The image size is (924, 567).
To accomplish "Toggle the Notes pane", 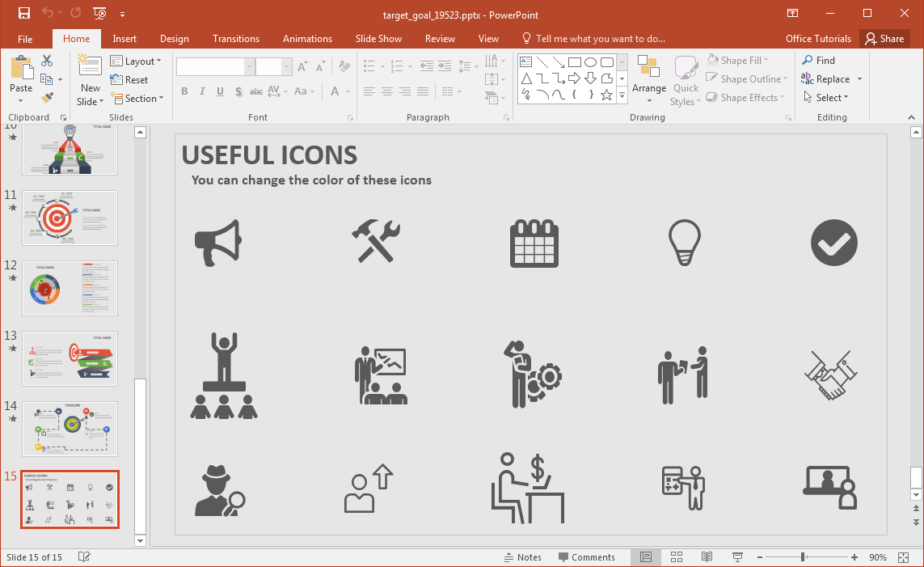I will tap(522, 557).
